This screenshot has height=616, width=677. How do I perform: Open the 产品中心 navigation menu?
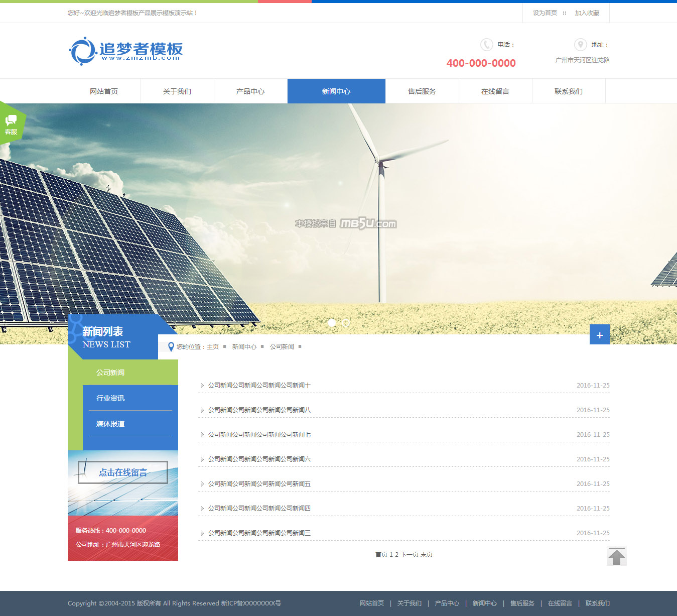point(250,91)
